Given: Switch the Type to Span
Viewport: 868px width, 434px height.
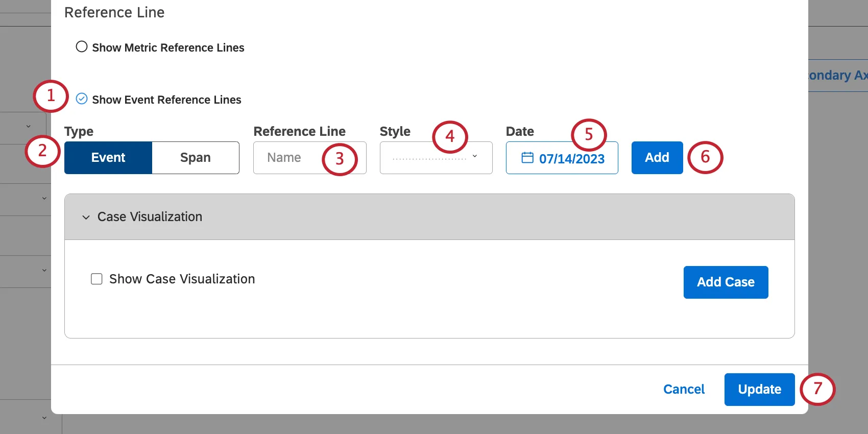Looking at the screenshot, I should [x=196, y=158].
